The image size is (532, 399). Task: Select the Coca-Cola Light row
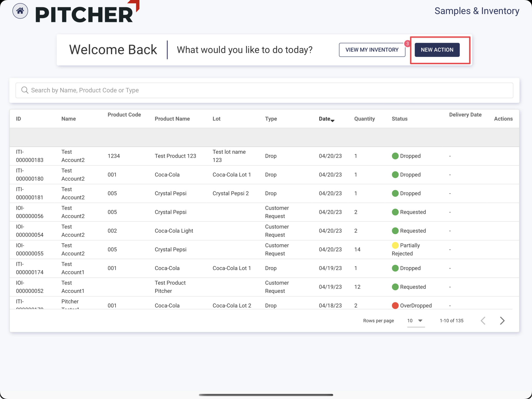pyautogui.click(x=174, y=231)
